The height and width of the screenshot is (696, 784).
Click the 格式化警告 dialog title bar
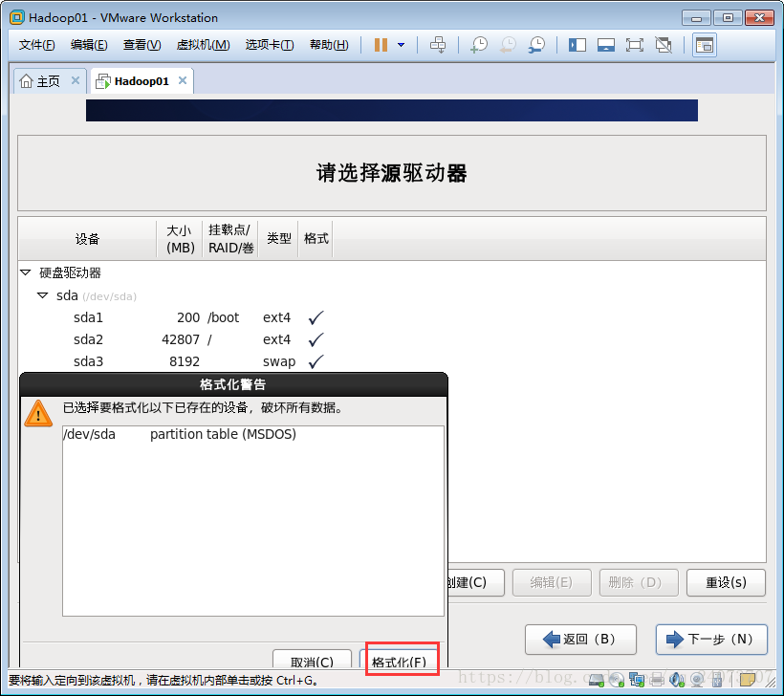coord(233,384)
